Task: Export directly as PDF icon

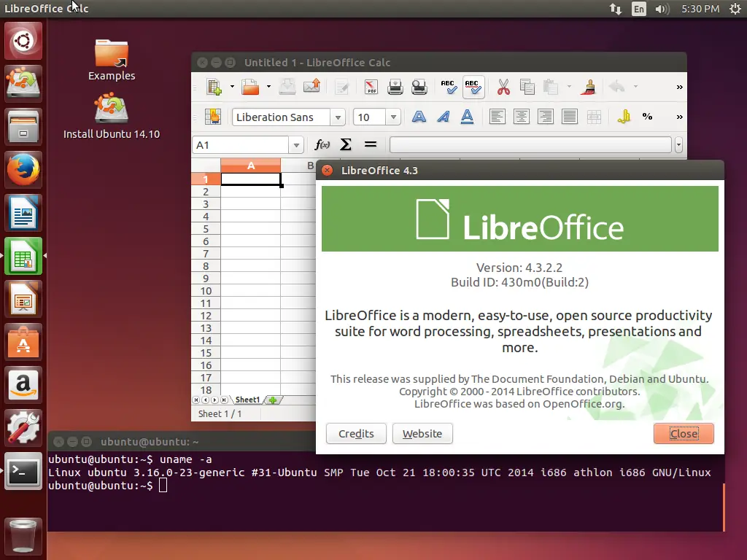Action: (x=371, y=87)
